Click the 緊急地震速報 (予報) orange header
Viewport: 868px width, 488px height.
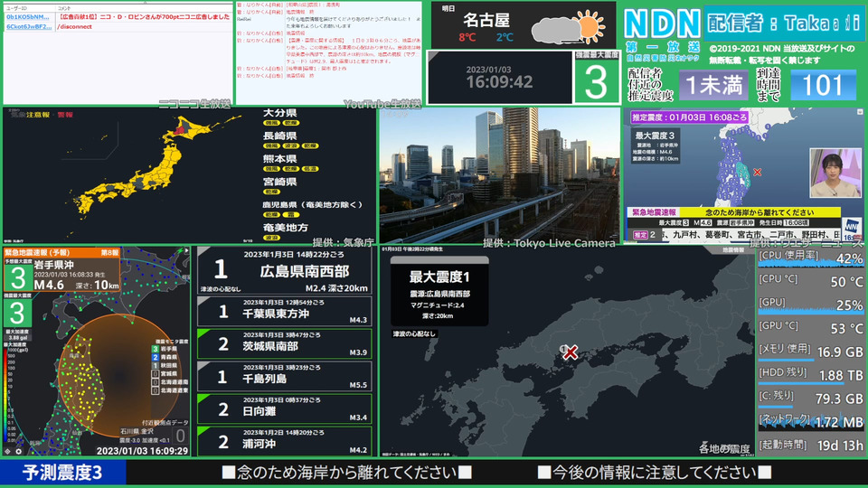point(61,252)
